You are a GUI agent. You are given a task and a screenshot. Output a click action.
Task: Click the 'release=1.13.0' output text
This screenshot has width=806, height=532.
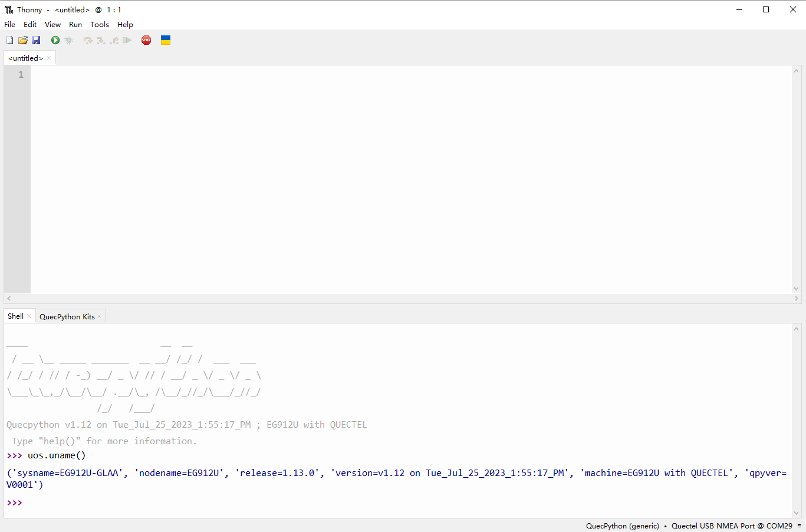[277, 473]
